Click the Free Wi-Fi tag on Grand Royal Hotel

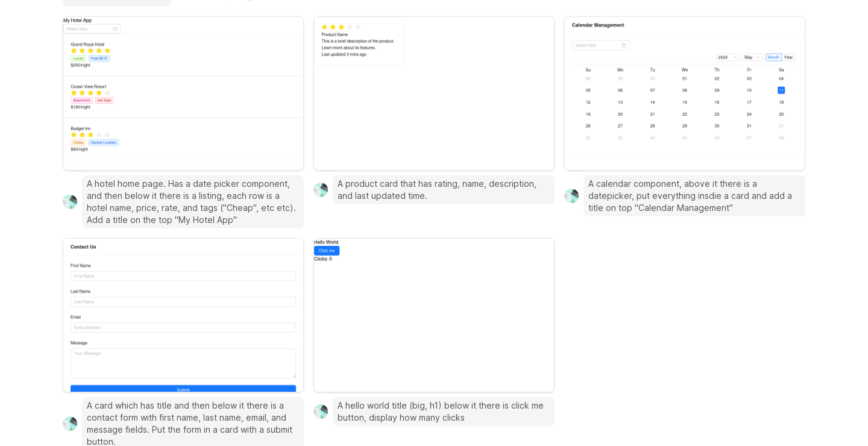[x=99, y=58]
